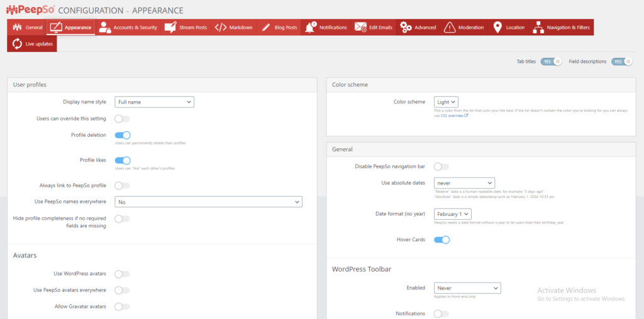Click the General panel header

pyautogui.click(x=481, y=149)
